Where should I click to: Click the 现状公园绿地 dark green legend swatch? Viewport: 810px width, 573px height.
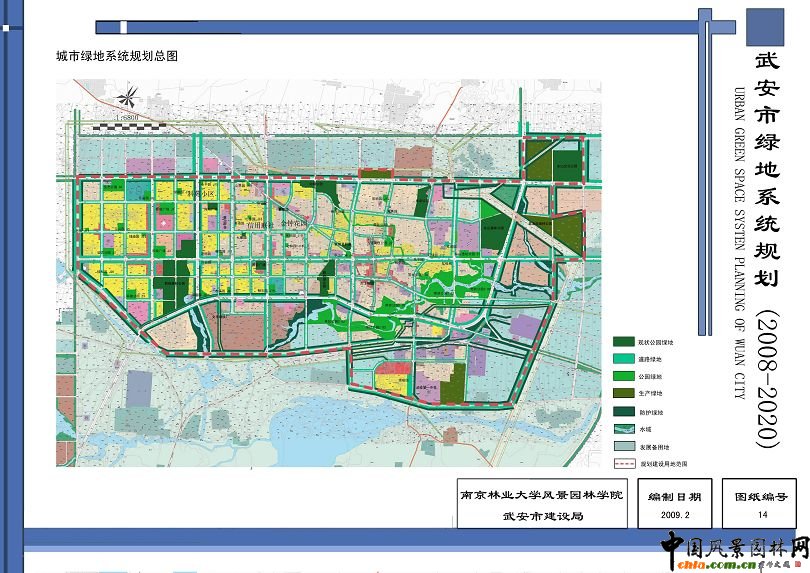tap(624, 342)
